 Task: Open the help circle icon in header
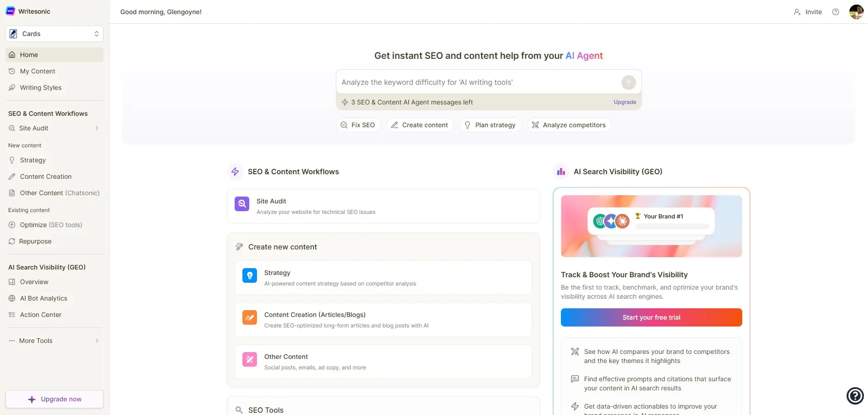click(836, 12)
